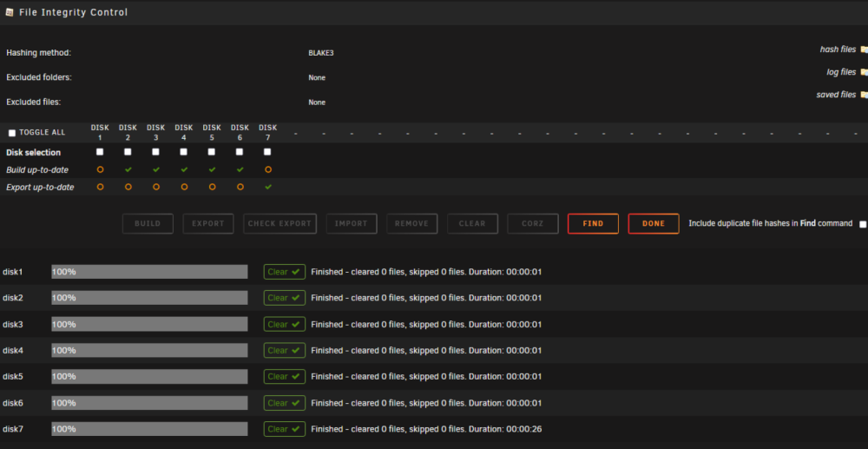Select the Disk 3 selection checkbox
868x449 pixels.
pos(155,152)
